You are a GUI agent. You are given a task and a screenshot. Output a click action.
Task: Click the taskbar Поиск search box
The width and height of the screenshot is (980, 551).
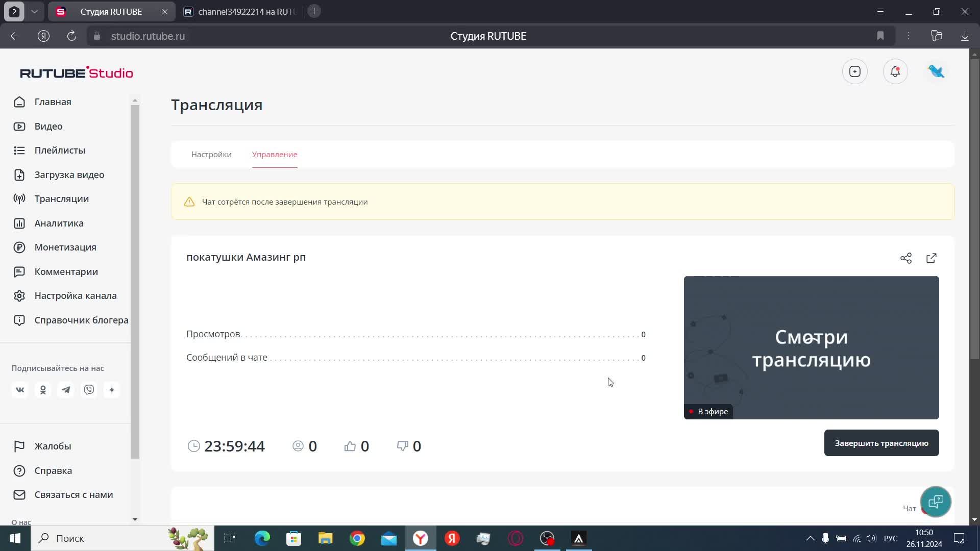pyautogui.click(x=122, y=538)
